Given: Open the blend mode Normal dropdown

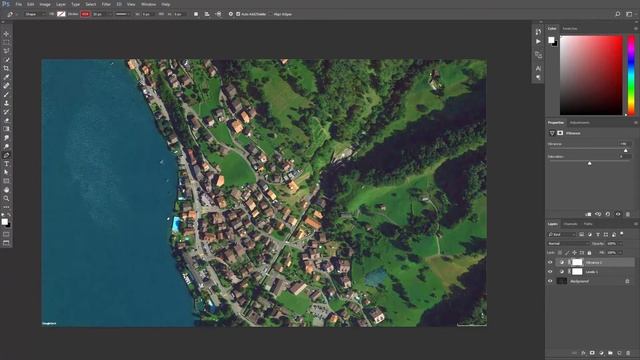Looking at the screenshot, I should pyautogui.click(x=568, y=244).
